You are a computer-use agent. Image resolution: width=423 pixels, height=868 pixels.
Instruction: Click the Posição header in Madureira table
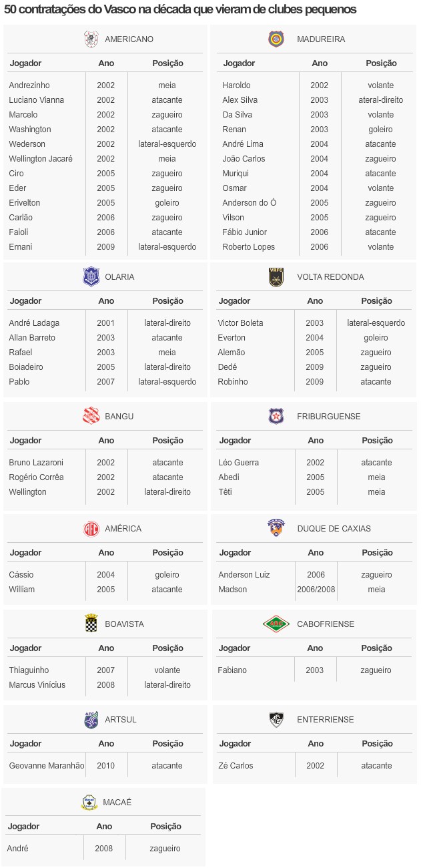click(x=381, y=63)
